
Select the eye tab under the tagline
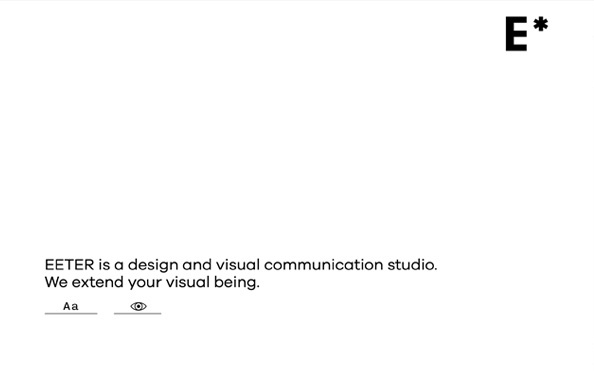(138, 307)
